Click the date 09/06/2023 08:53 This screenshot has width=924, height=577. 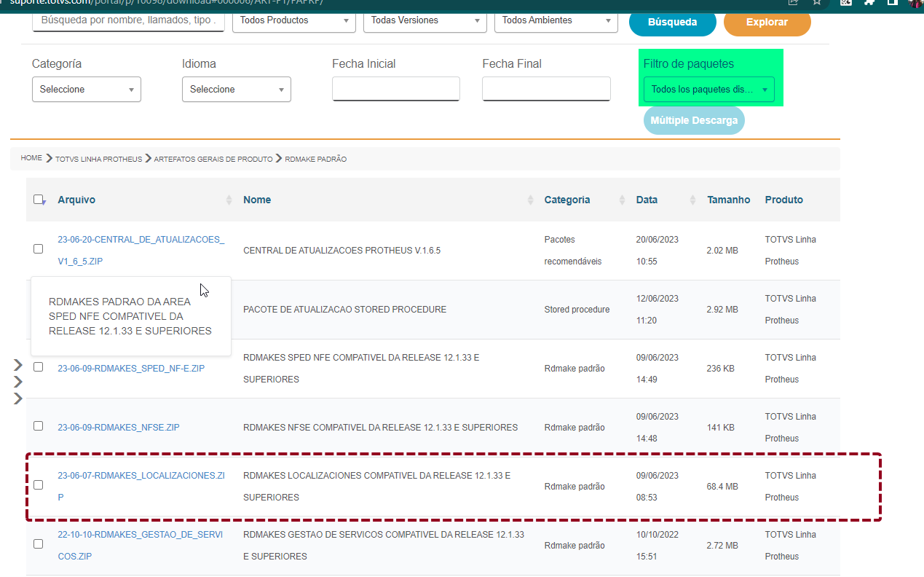tap(657, 486)
